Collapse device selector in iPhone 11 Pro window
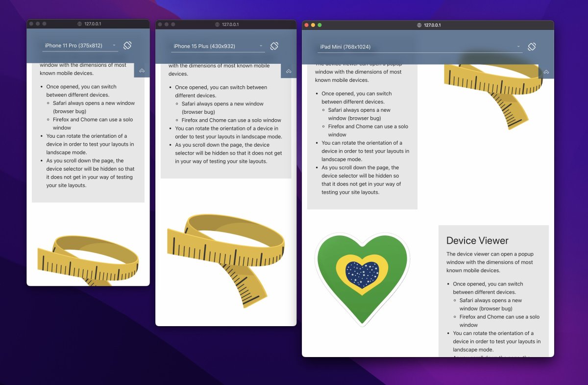The width and height of the screenshot is (588, 385). tap(142, 71)
